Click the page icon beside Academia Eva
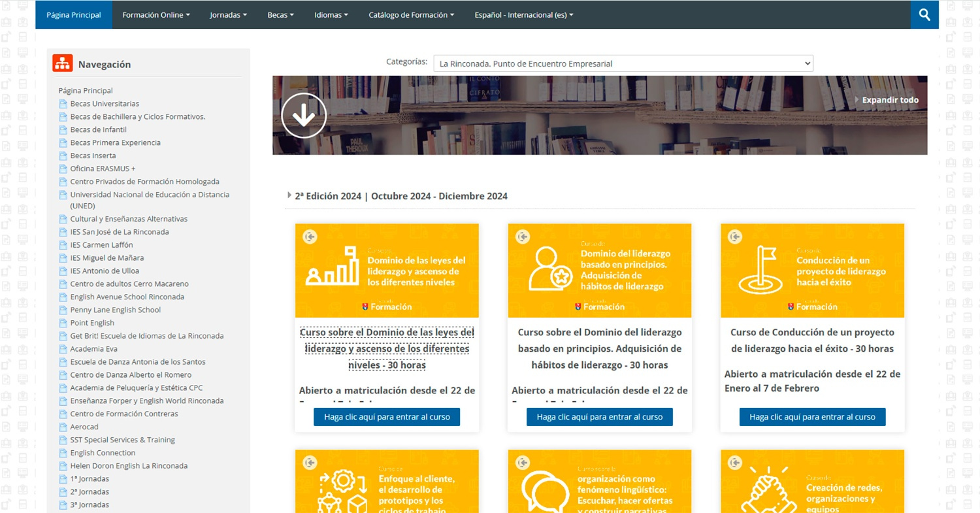Image resolution: width=980 pixels, height=513 pixels. [63, 350]
